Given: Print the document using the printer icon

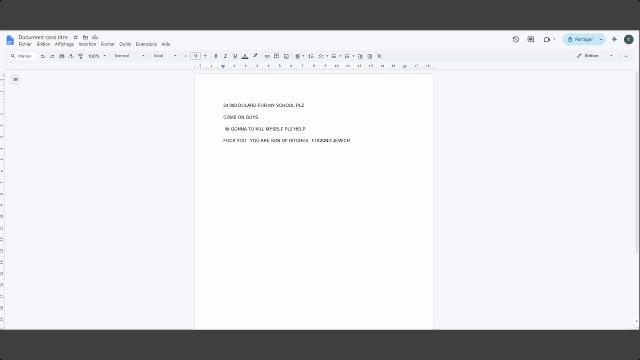Looking at the screenshot, I should [62, 56].
